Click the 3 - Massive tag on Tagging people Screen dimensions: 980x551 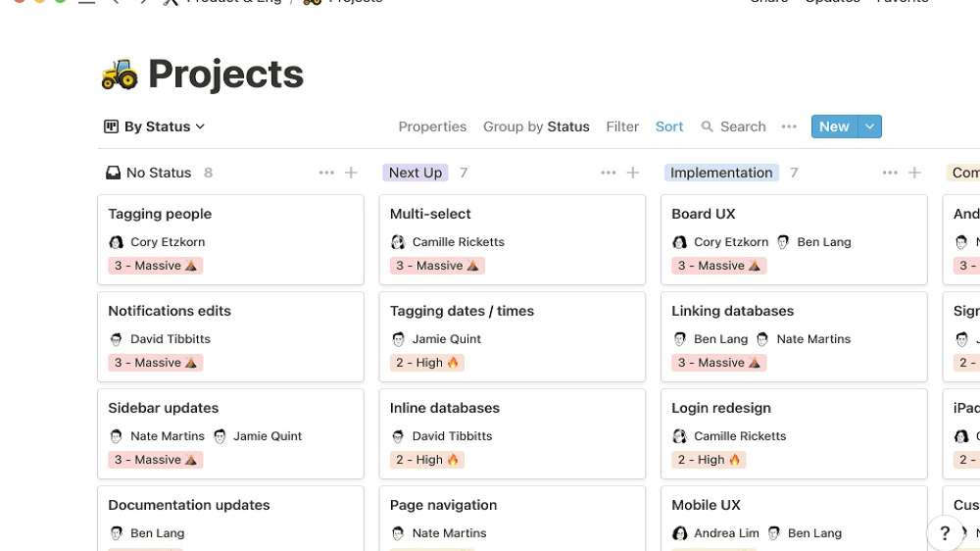[x=156, y=265]
